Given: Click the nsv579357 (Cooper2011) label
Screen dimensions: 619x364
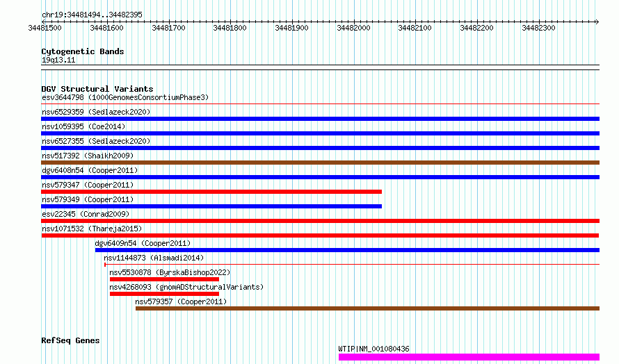Looking at the screenshot, I should coord(181,301).
